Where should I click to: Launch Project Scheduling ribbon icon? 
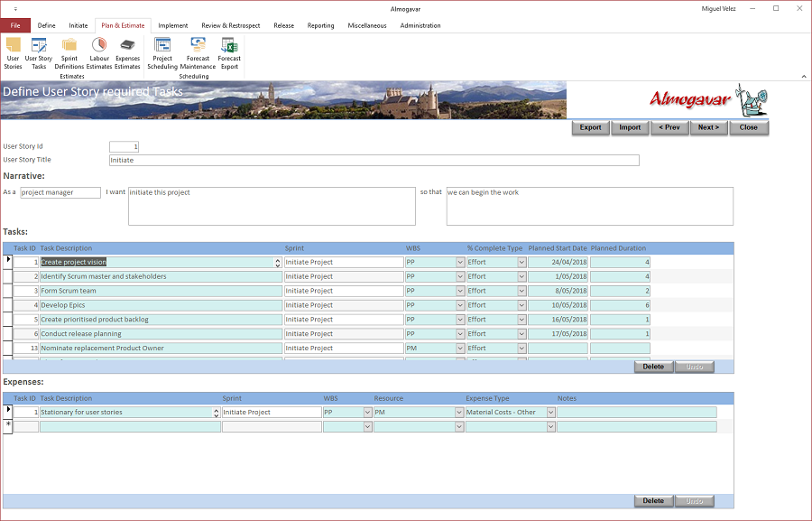coord(162,53)
